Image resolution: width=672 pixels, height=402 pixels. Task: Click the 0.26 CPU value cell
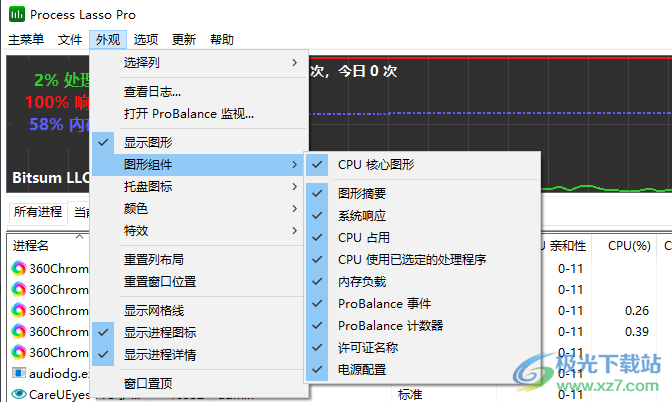click(x=636, y=310)
